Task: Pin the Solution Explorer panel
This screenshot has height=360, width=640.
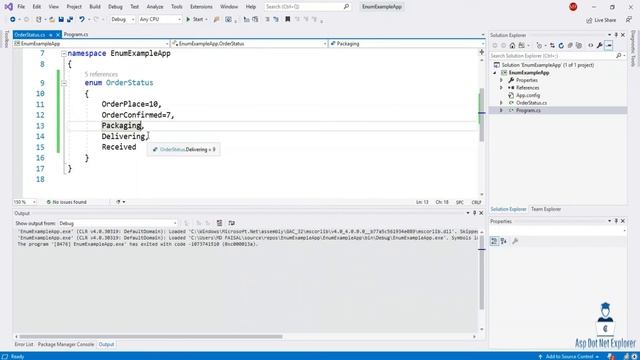Action: point(616,35)
